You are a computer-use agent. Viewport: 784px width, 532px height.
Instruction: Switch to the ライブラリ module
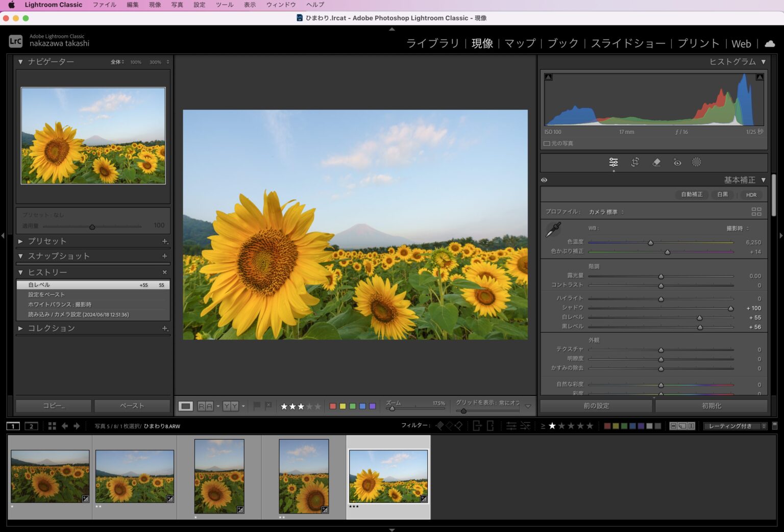point(432,44)
